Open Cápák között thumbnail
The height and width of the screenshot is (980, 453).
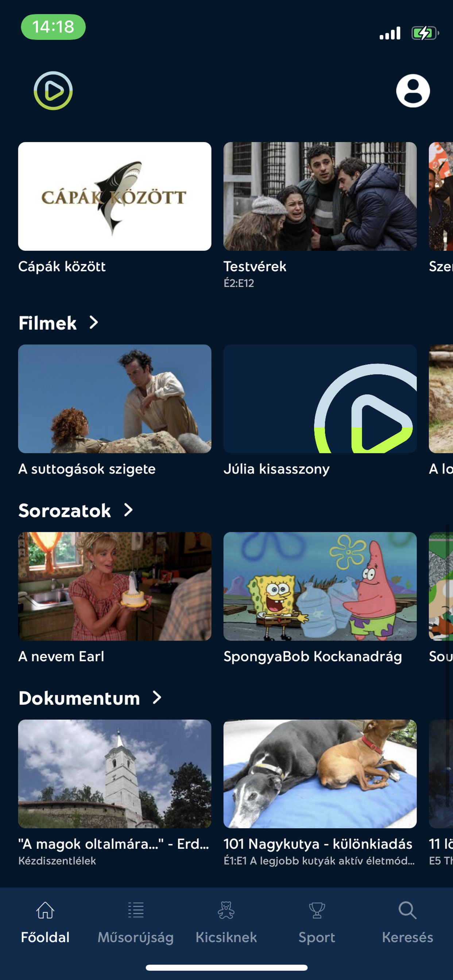tap(115, 196)
